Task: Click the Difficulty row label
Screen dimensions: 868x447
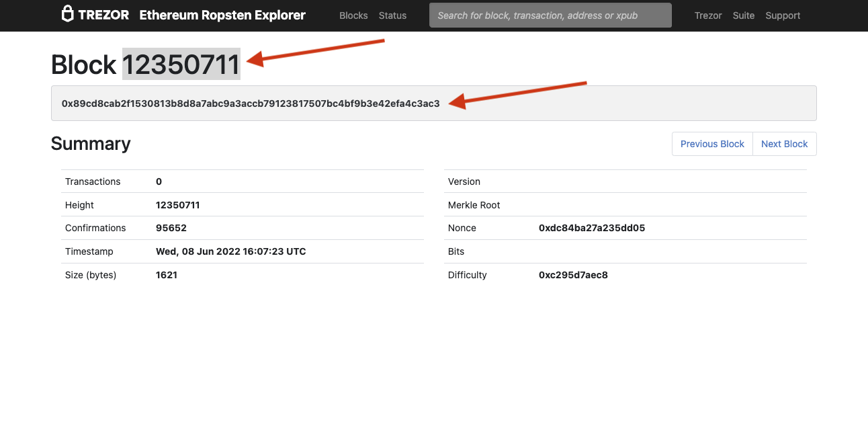Action: [x=468, y=275]
